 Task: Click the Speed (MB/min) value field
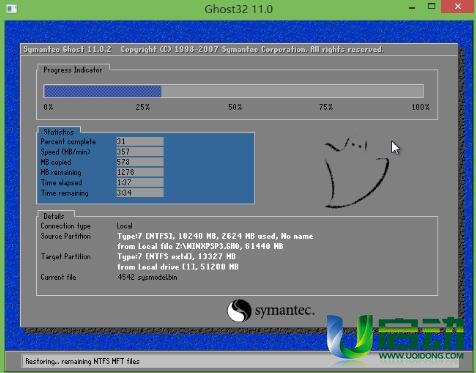coord(140,152)
